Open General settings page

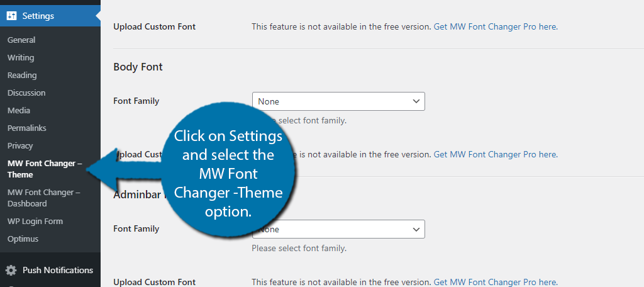(x=21, y=40)
